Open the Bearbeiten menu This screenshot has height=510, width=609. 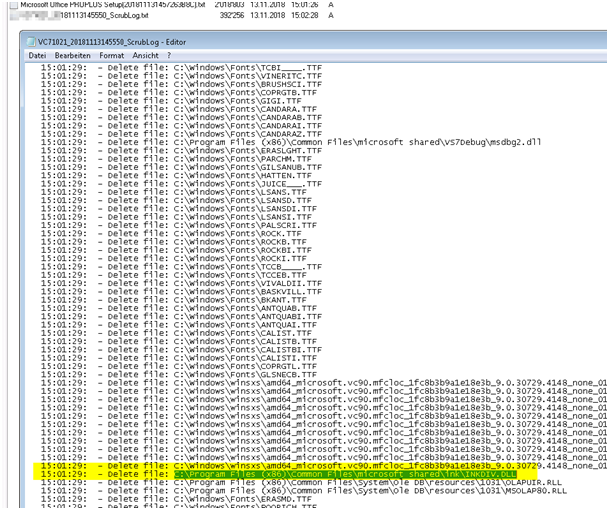click(x=73, y=56)
